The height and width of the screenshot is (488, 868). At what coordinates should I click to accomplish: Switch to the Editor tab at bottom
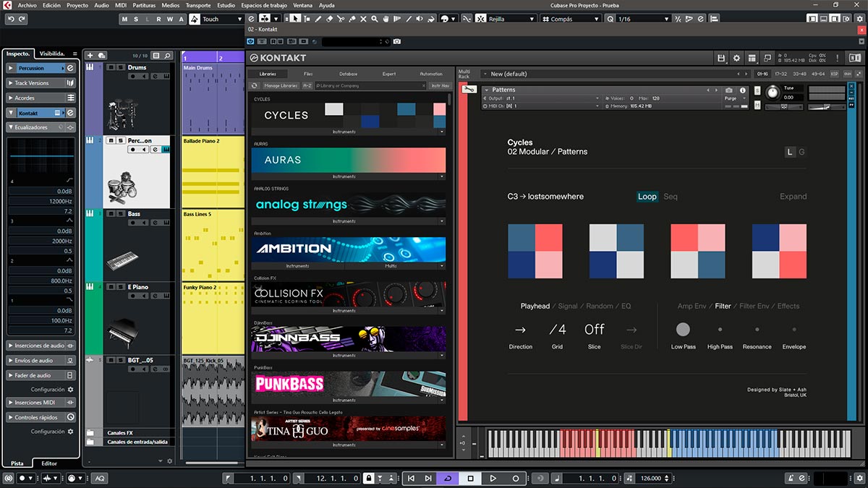pyautogui.click(x=49, y=463)
